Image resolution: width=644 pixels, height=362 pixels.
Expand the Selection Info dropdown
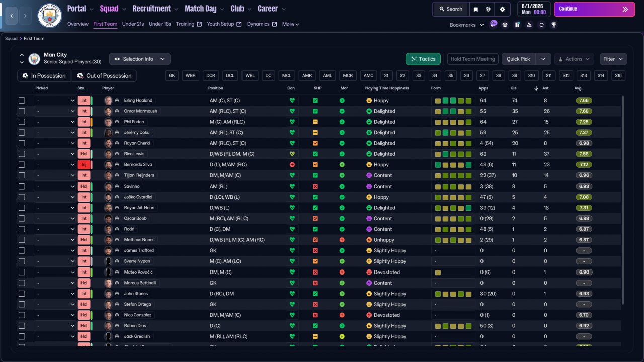coord(140,59)
